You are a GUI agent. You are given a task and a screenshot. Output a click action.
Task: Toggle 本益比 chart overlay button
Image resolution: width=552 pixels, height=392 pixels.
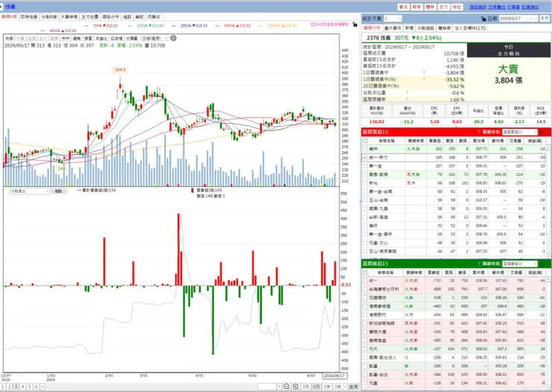coord(101,38)
